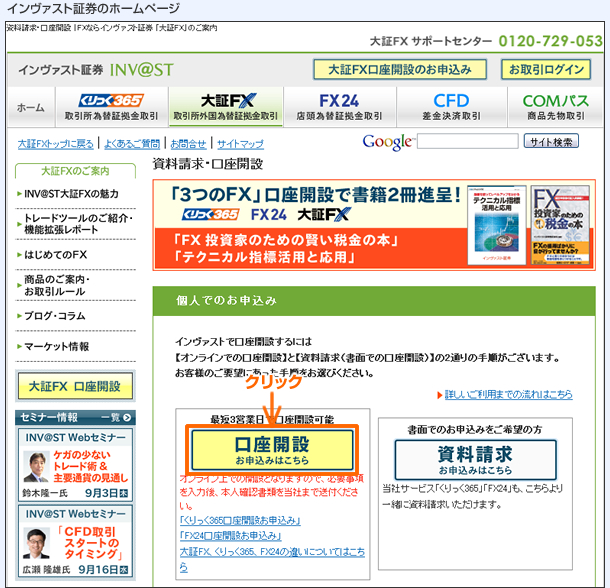The width and height of the screenshot is (610, 588).
Task: Switch to the くりっく365 tab
Action: pyautogui.click(x=112, y=107)
